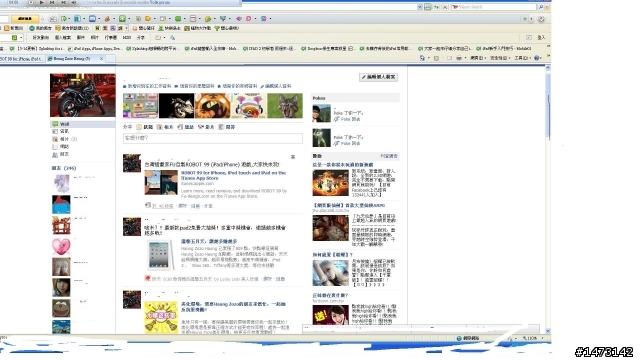Click the round gear icon at toolbar right

coord(541,19)
